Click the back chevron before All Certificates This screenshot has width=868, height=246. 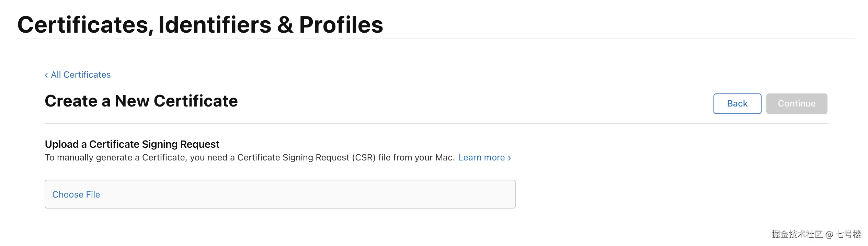[46, 75]
